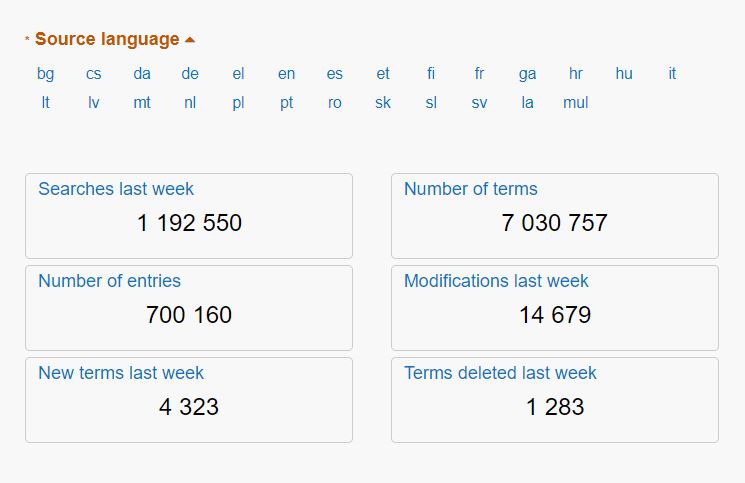Choose the 'sv' language code
The height and width of the screenshot is (483, 745).
[479, 103]
